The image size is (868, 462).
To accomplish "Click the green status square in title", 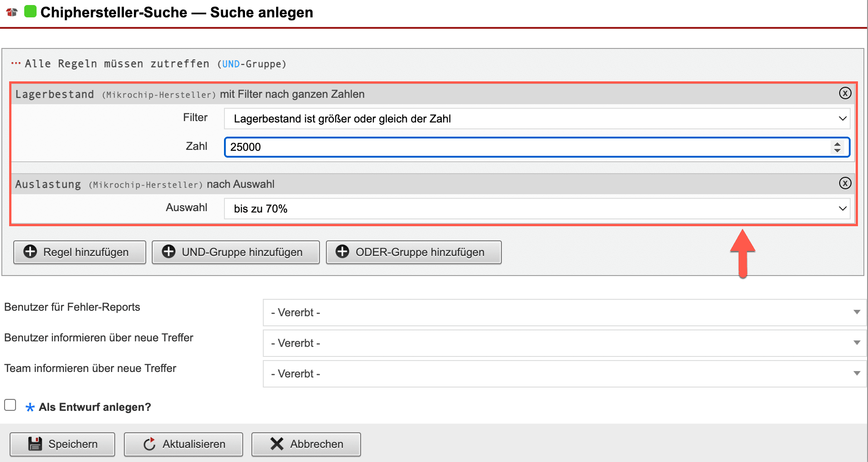I will click(x=30, y=11).
